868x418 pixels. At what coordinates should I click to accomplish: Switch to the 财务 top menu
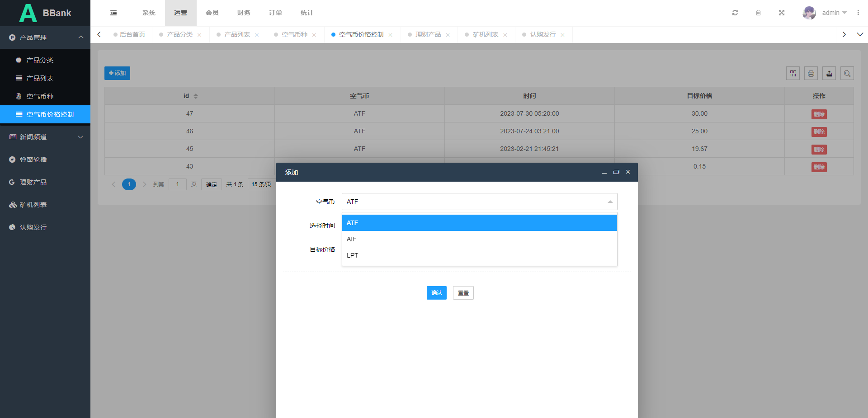244,13
